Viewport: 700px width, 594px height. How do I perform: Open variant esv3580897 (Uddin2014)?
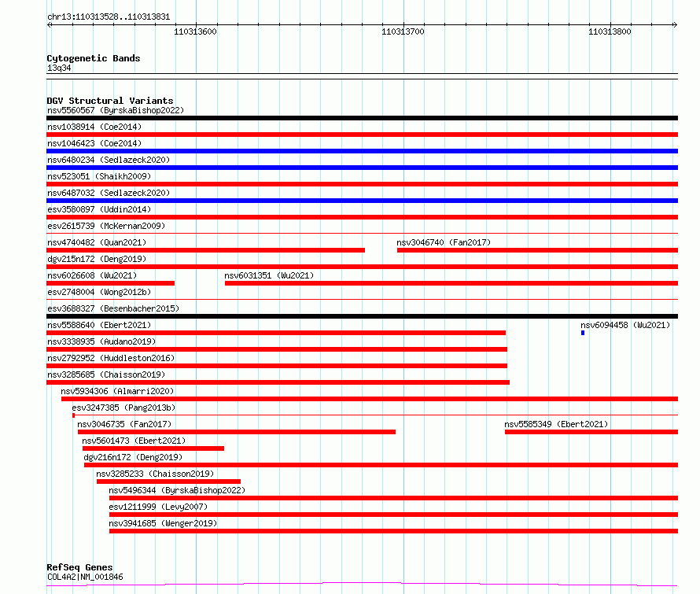pos(99,209)
